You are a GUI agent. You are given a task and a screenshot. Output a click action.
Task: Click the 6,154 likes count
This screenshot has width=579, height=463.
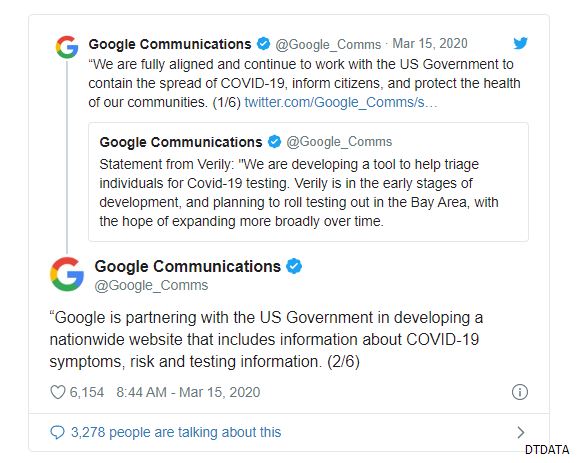(x=87, y=392)
